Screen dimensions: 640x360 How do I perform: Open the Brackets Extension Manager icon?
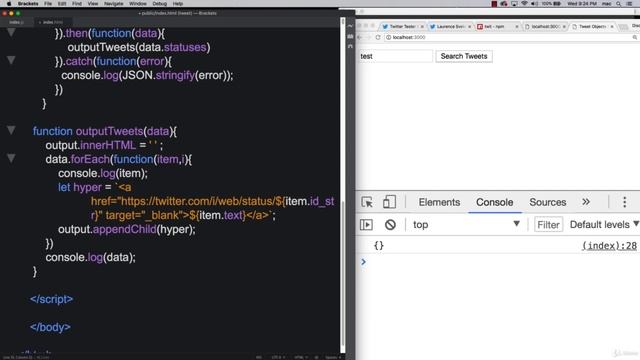tap(350, 36)
